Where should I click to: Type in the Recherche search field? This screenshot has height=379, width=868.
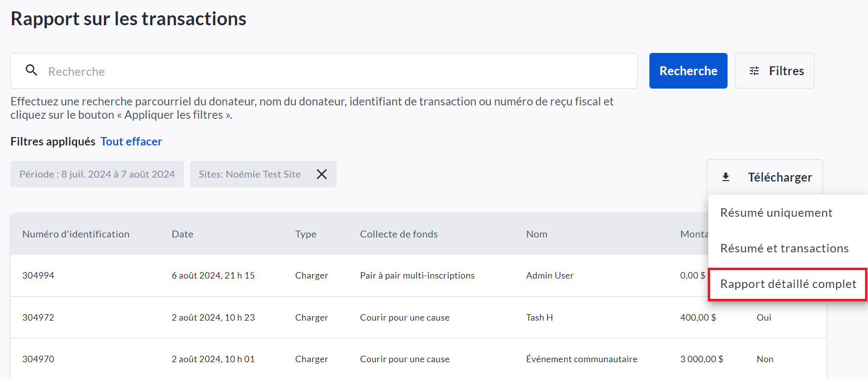pos(336,71)
